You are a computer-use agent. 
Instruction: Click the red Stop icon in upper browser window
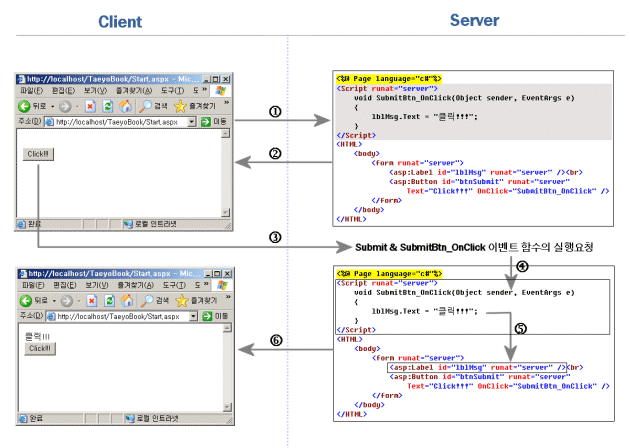coord(90,106)
